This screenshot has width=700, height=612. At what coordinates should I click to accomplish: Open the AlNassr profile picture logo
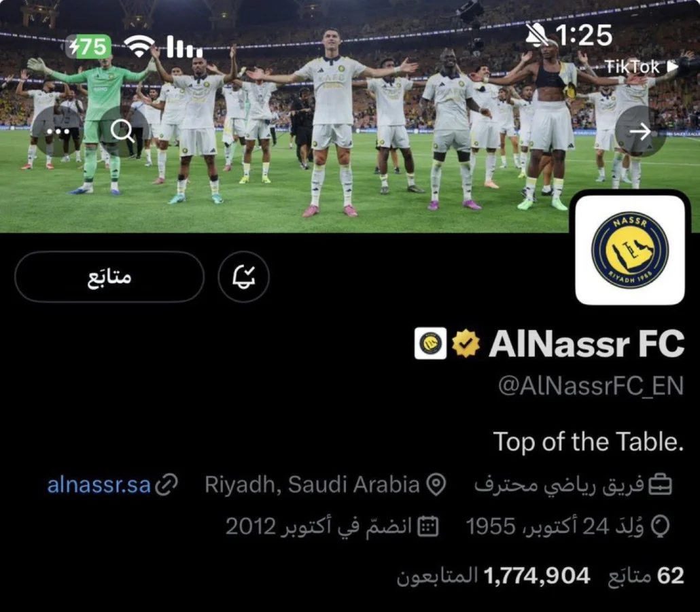pyautogui.click(x=630, y=250)
